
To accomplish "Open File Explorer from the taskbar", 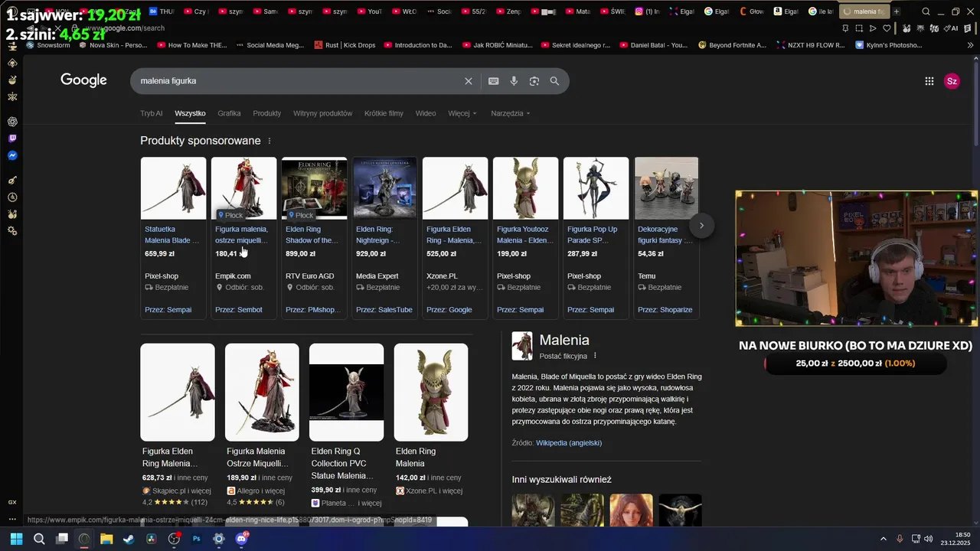I will [x=106, y=539].
